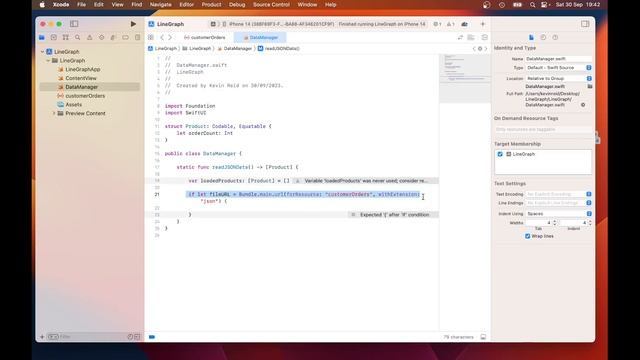Open the report navigator
This screenshot has height=360, width=640.
pos(138,38)
